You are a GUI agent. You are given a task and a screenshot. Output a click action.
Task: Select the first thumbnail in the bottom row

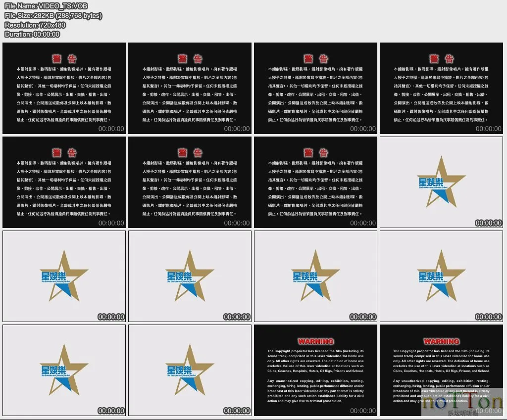click(x=64, y=371)
